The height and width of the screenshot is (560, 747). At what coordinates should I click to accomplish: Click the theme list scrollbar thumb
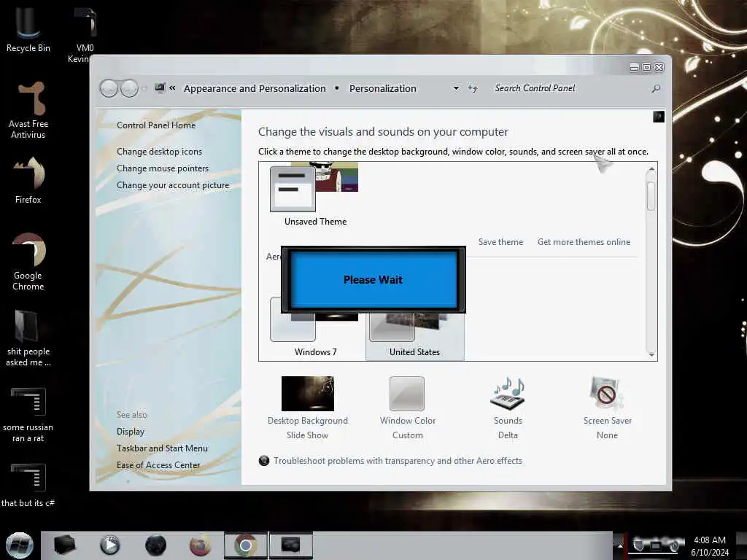tap(651, 195)
